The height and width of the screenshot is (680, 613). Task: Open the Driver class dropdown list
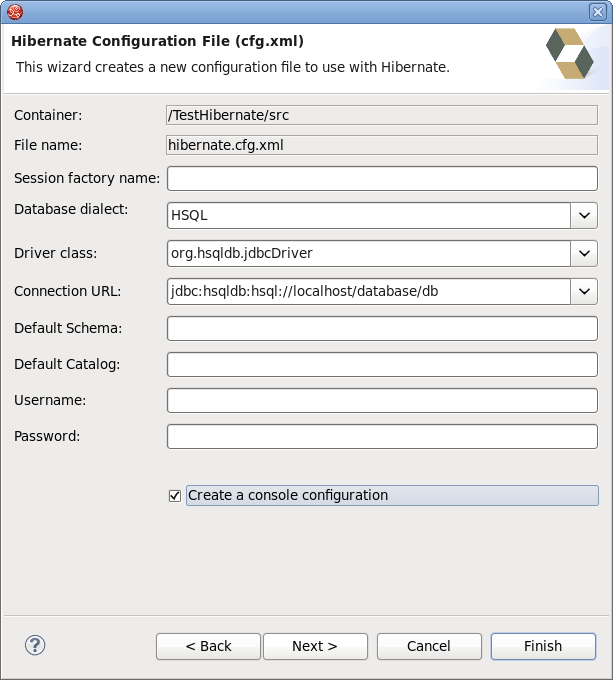tap(584, 253)
